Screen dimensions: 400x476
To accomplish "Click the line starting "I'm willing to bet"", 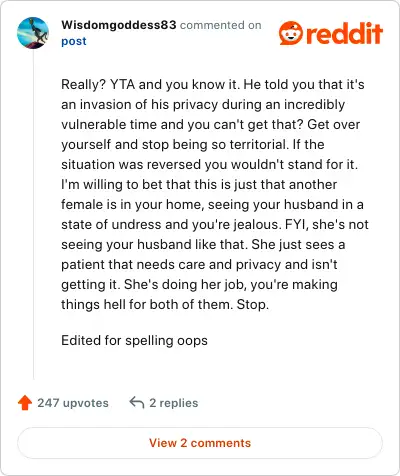I will [x=199, y=184].
